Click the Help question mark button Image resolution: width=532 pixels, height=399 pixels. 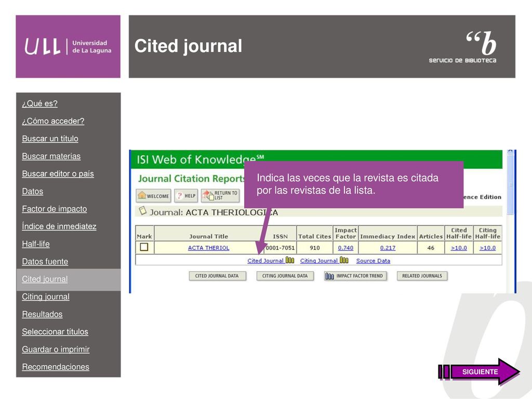click(x=186, y=196)
